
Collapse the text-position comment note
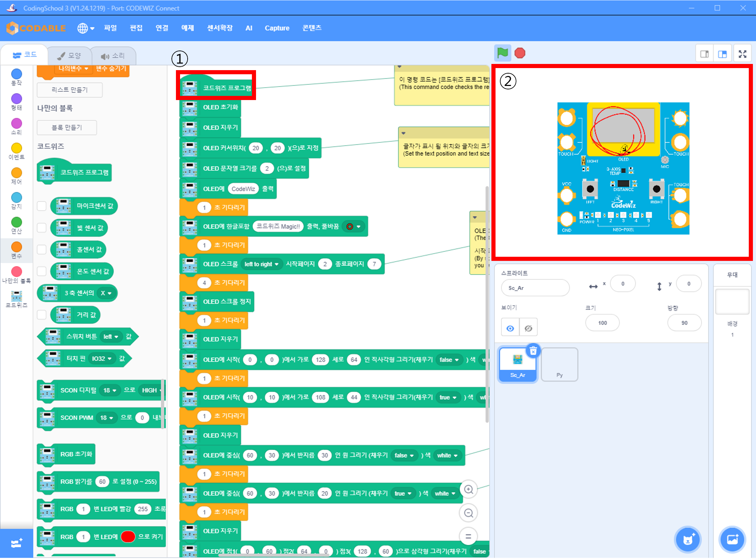coord(404,133)
